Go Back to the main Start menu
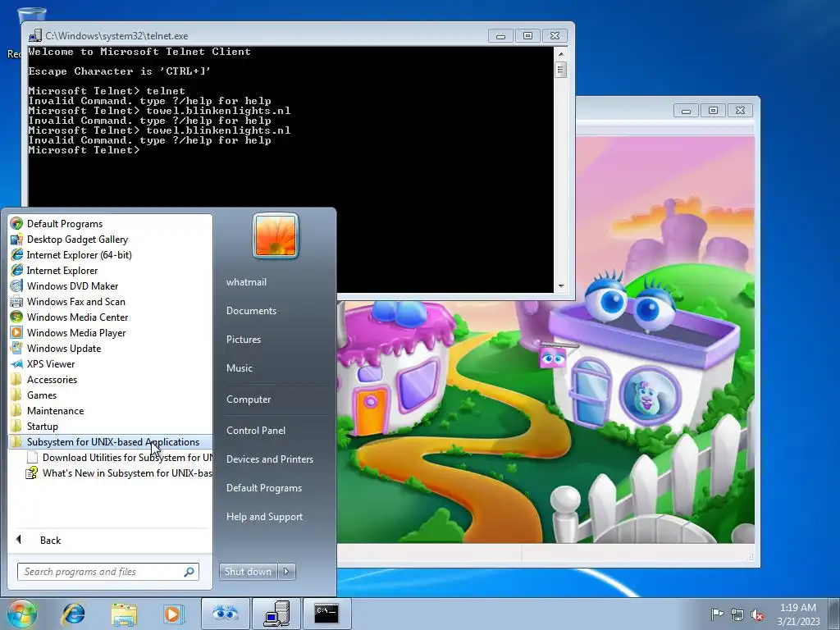 [50, 541]
